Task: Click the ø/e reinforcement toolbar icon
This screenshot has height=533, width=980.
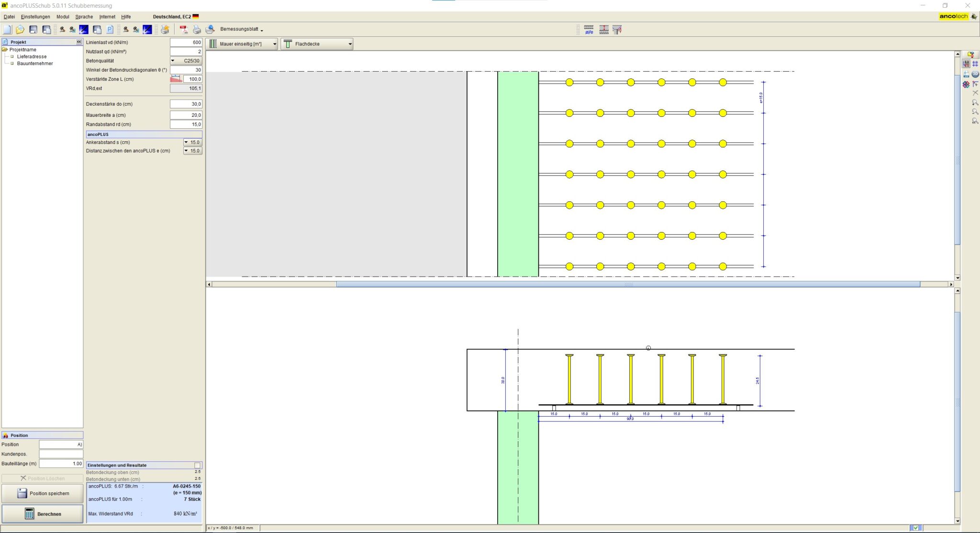Action: coord(589,30)
